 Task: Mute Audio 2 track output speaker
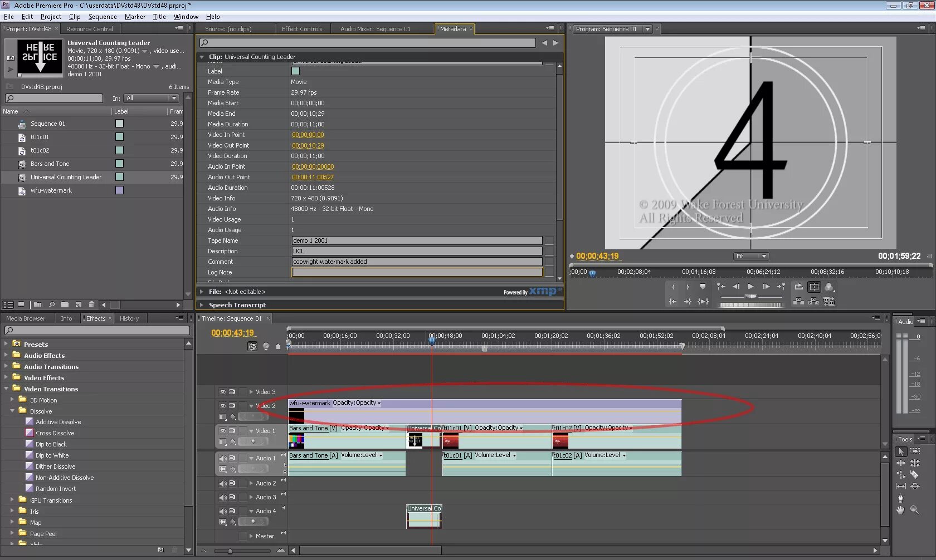[223, 483]
